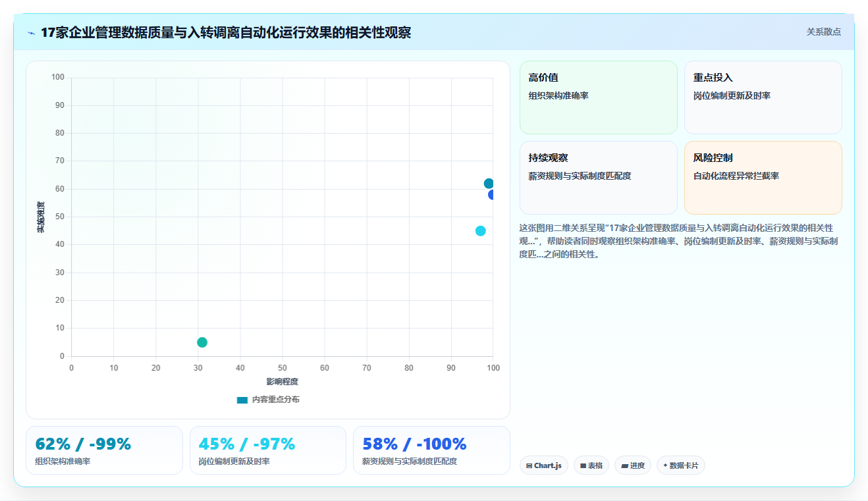Click 岗位编制更新及时率 label under 45% stat
Screen dimensions: 868x501
pyautogui.click(x=234, y=461)
